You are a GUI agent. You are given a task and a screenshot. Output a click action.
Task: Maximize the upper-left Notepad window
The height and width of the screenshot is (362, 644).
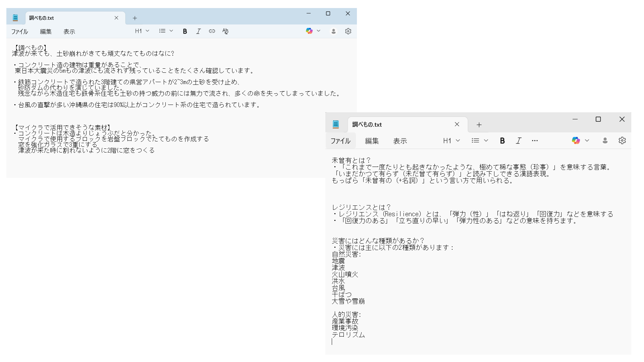[x=328, y=13]
